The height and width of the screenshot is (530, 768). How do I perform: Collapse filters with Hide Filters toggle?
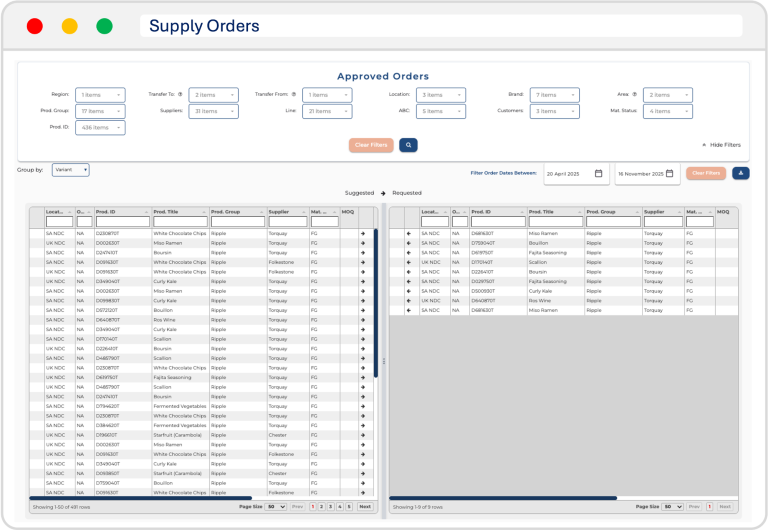click(721, 145)
